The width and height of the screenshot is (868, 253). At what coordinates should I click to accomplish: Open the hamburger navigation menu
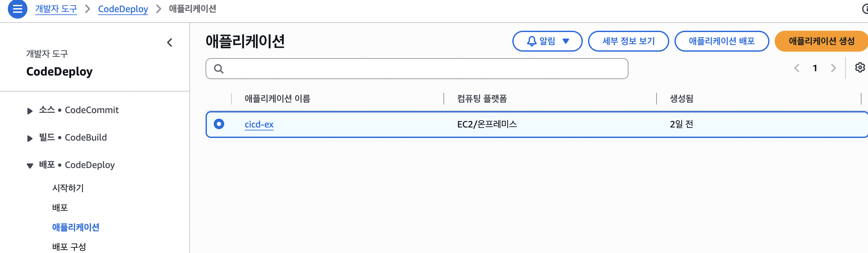click(18, 9)
